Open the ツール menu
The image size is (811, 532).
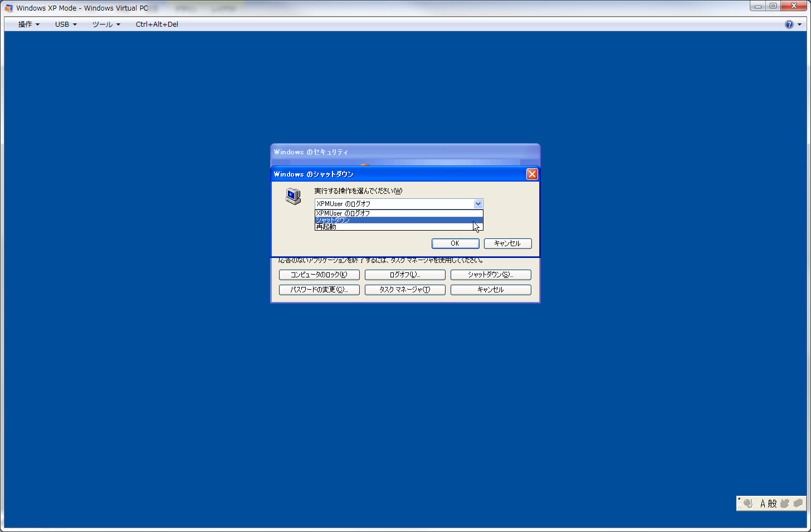coord(106,24)
